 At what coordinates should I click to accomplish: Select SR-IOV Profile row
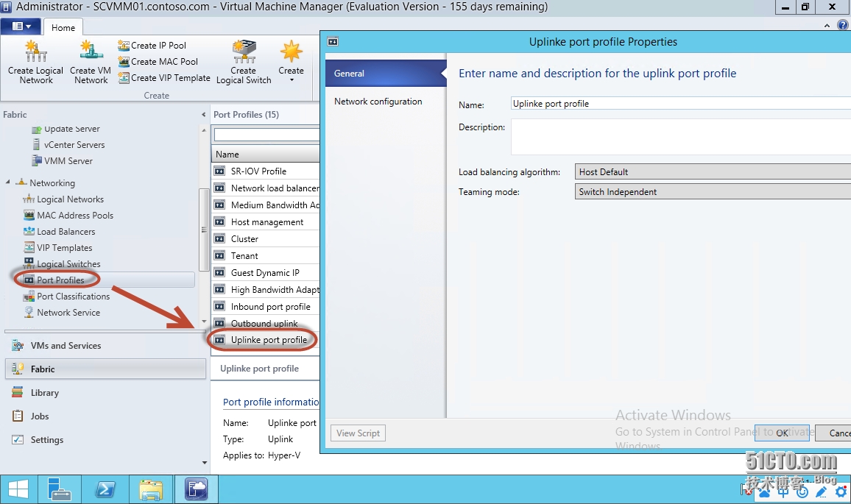(266, 171)
